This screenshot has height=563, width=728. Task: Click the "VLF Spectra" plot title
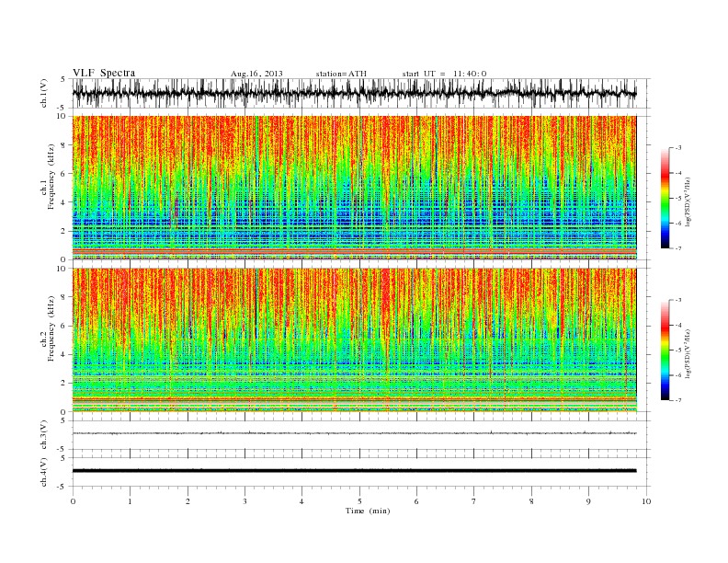pyautogui.click(x=104, y=73)
